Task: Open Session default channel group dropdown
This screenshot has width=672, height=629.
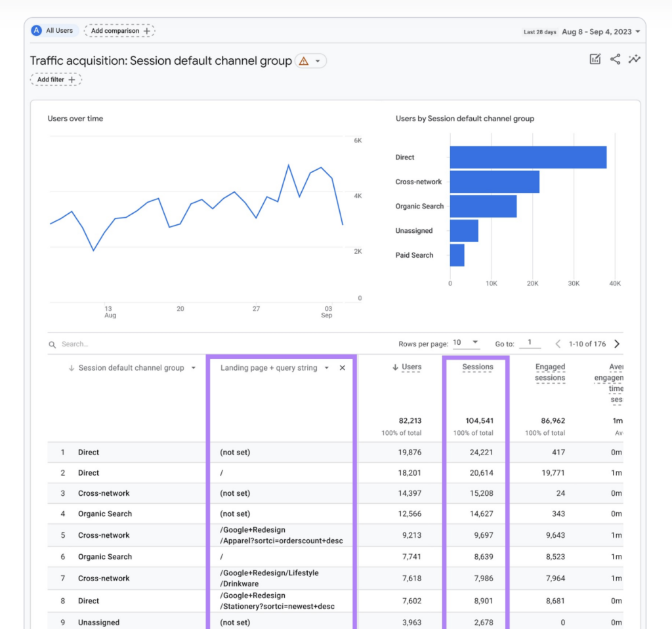Action: click(x=194, y=368)
